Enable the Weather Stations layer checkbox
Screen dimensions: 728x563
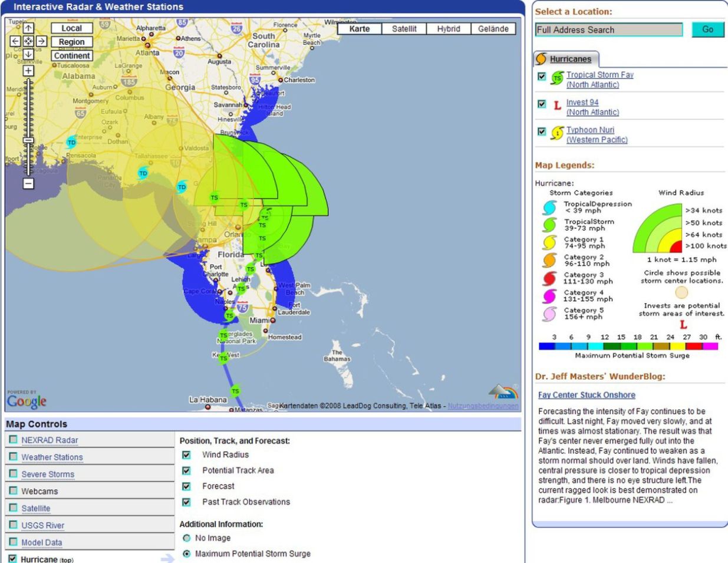(13, 457)
